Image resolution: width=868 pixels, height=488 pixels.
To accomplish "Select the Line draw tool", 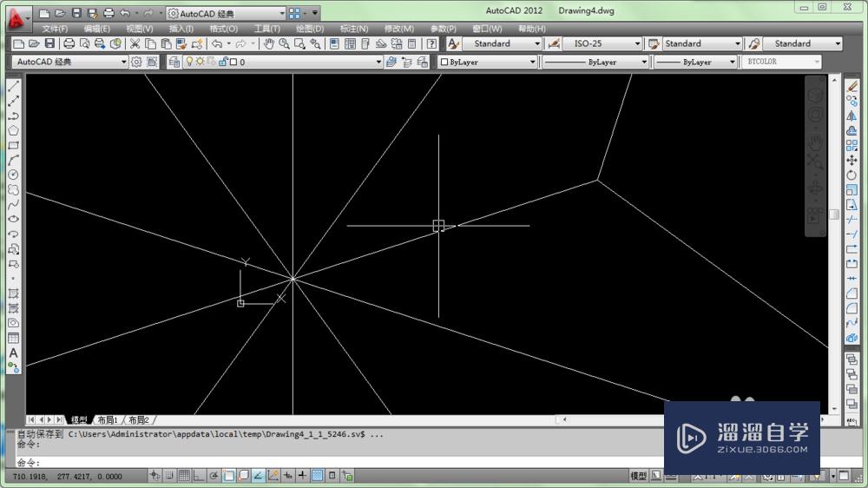I will [x=13, y=86].
